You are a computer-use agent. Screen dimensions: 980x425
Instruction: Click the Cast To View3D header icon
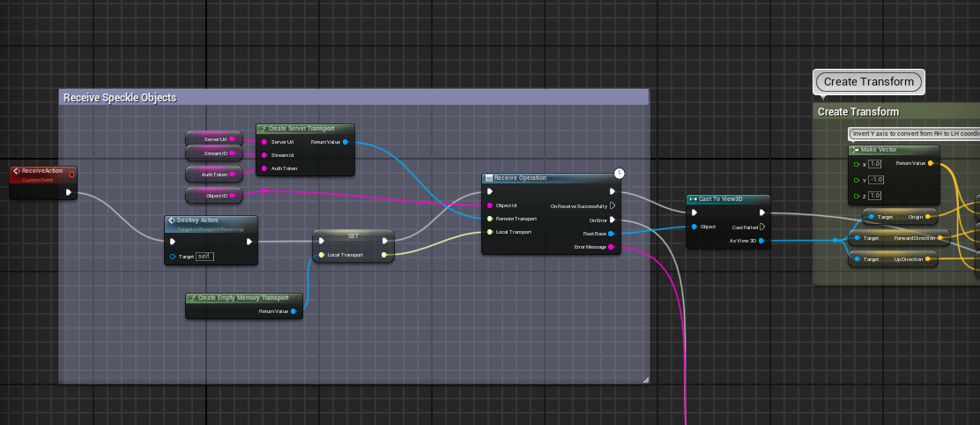click(x=693, y=199)
